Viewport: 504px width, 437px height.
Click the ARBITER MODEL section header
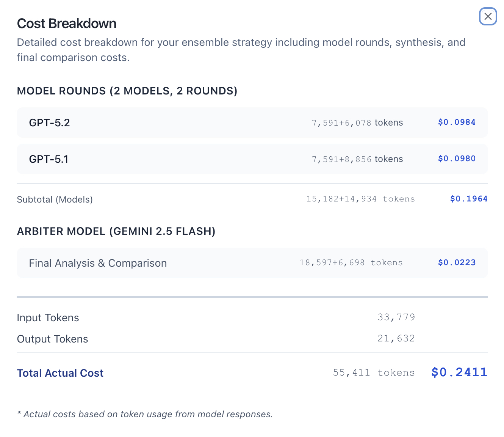[116, 231]
